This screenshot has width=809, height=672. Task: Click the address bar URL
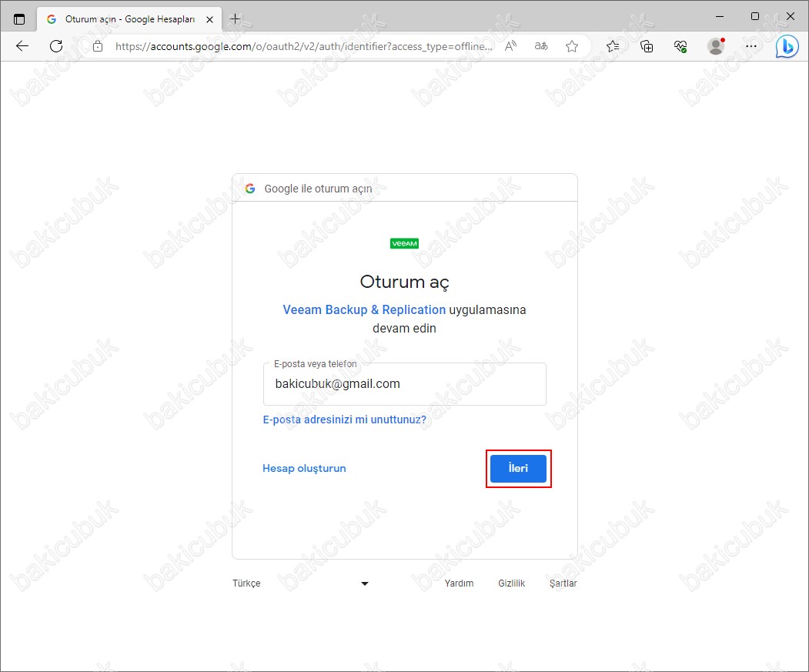pyautogui.click(x=304, y=46)
